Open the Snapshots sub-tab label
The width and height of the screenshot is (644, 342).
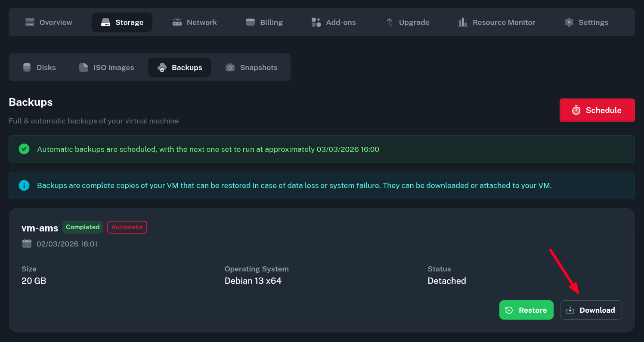[x=258, y=68]
